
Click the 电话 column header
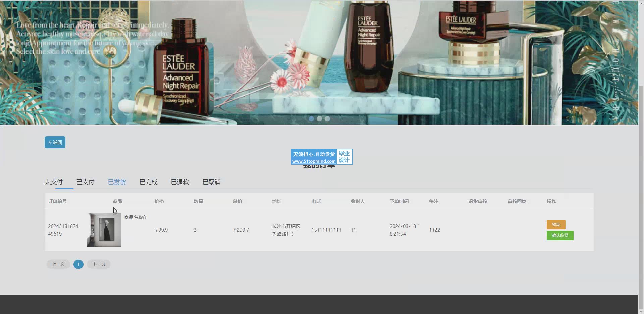[x=316, y=201]
